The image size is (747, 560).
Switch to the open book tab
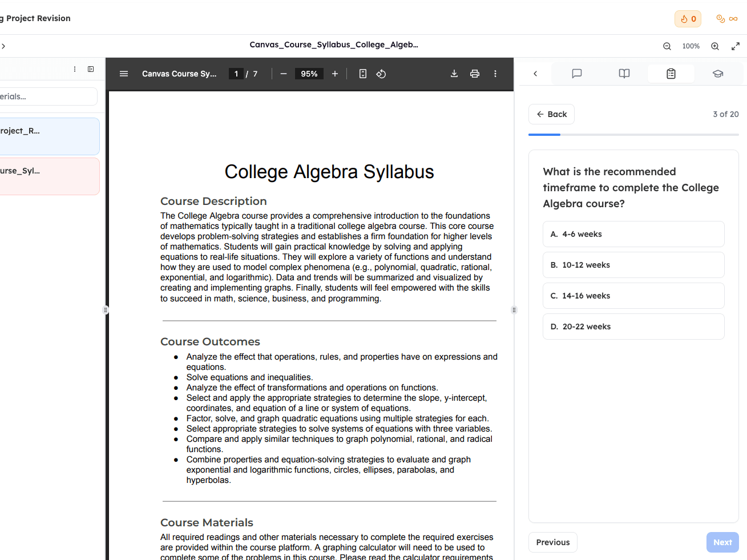pos(624,74)
